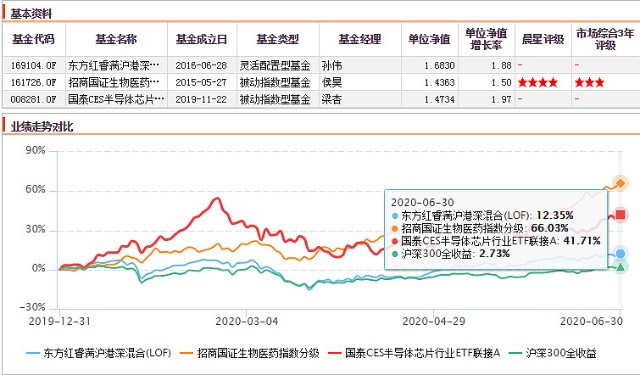640x375 pixels.
Task: Toggle 招商国证生物医药指数分级 legend series
Action: coord(249,353)
